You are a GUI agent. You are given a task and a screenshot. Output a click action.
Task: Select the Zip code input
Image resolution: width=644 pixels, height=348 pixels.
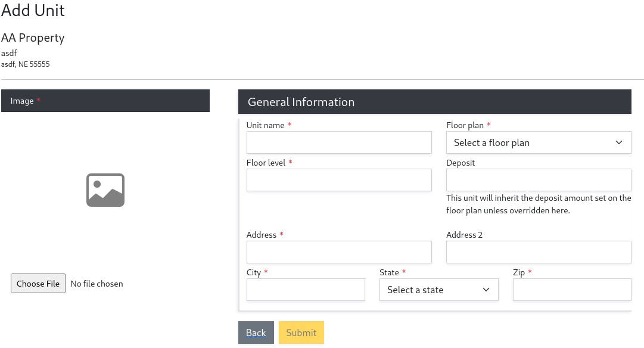coord(571,290)
